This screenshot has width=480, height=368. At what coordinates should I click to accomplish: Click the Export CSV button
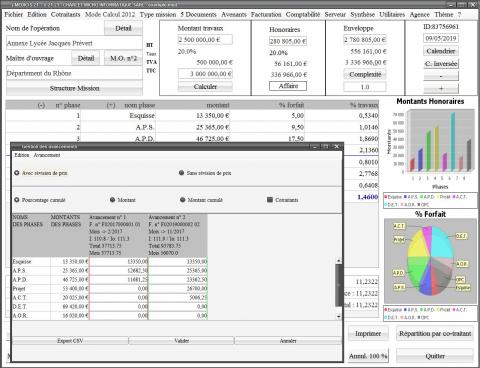click(x=70, y=341)
